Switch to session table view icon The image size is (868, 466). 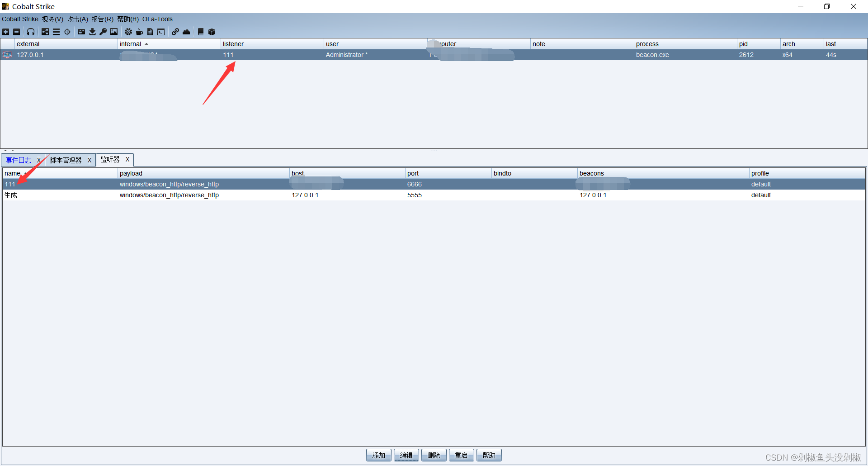56,32
